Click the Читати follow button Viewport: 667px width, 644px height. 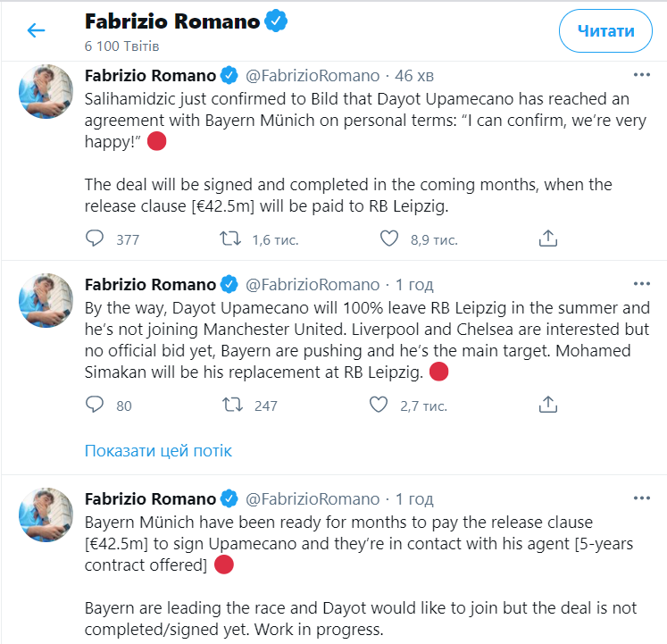coord(605,30)
